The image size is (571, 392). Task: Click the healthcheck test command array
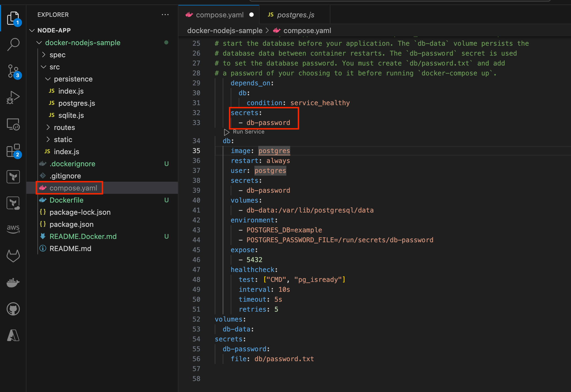click(304, 280)
